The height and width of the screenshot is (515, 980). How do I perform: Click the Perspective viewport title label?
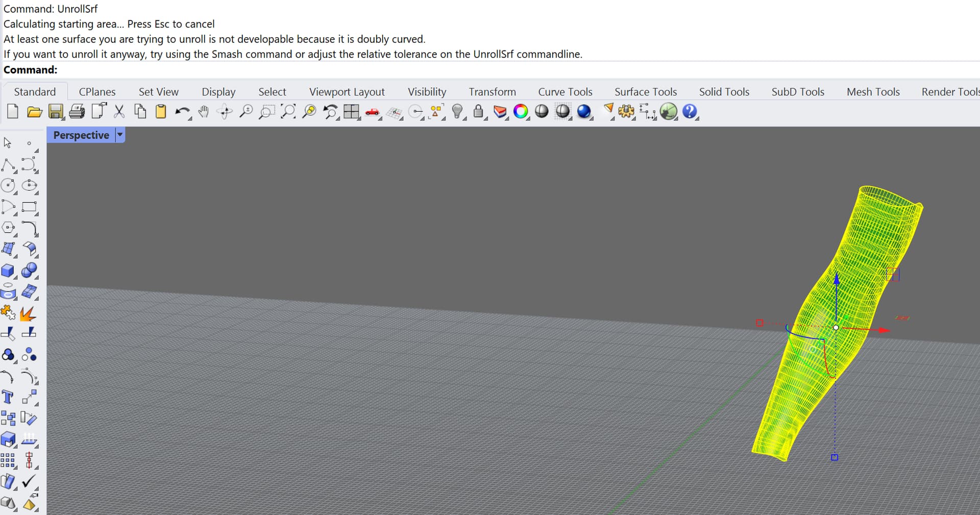click(81, 135)
